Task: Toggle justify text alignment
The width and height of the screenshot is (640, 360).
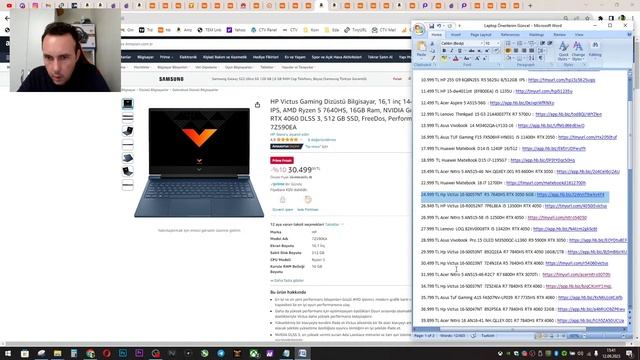Action: pyautogui.click(x=532, y=50)
